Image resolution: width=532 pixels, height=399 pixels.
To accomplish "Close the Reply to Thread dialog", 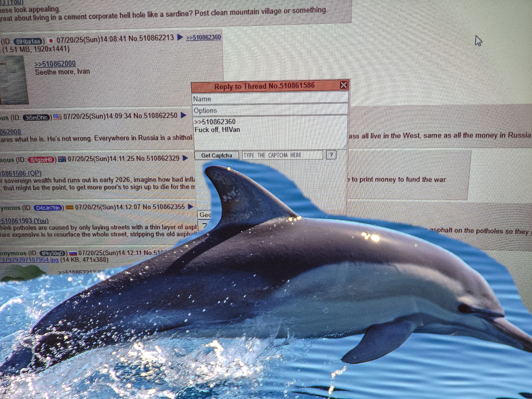I will tap(343, 85).
